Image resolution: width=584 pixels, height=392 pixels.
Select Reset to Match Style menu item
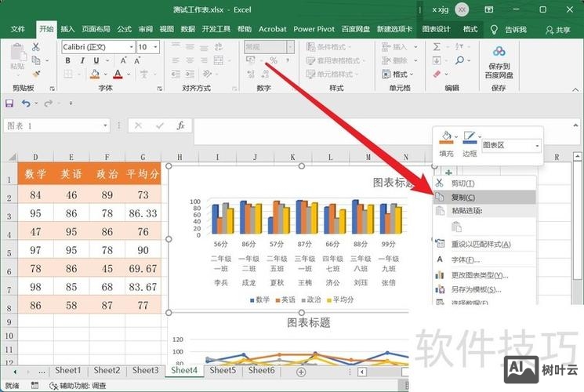click(x=484, y=245)
